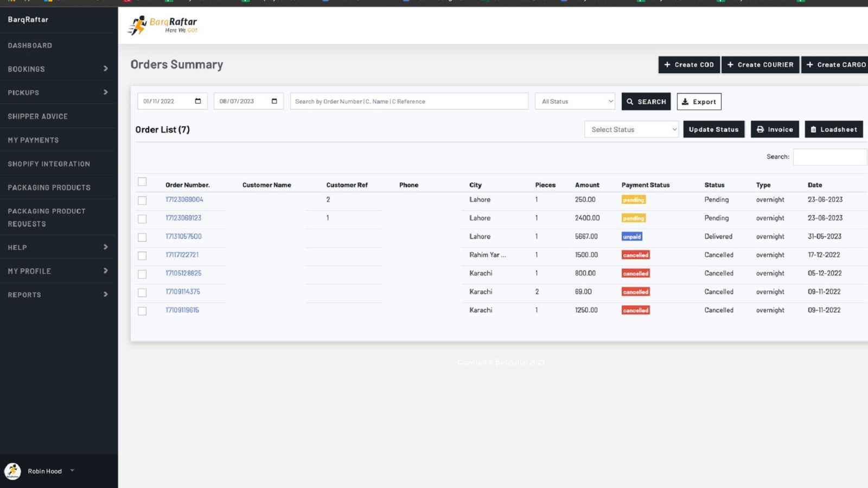The image size is (868, 488).
Task: Open order number 17109119615 link
Action: point(182,310)
